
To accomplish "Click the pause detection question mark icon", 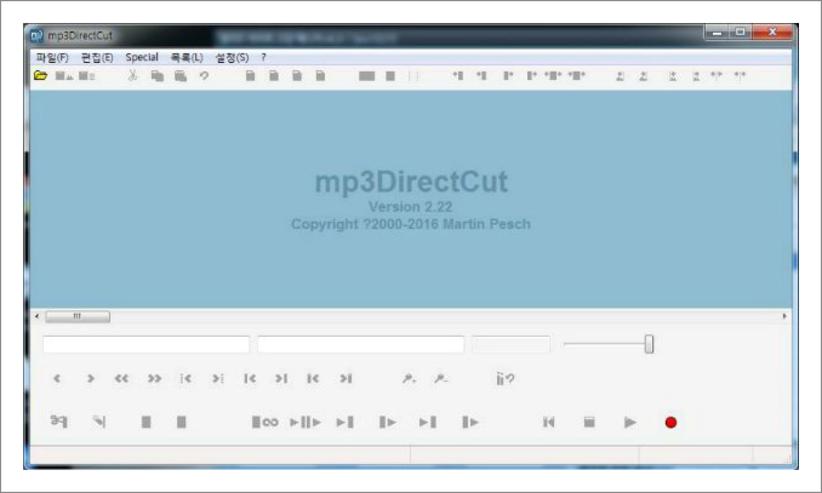I will (x=505, y=378).
